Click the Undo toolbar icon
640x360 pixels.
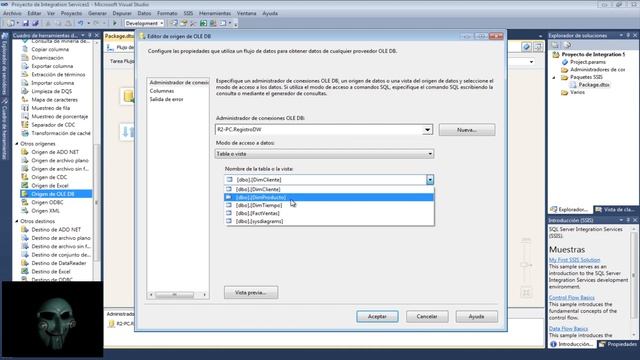(x=80, y=23)
